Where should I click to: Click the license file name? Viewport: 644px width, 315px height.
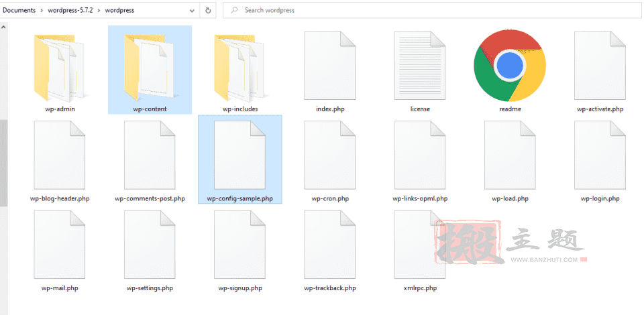click(420, 109)
